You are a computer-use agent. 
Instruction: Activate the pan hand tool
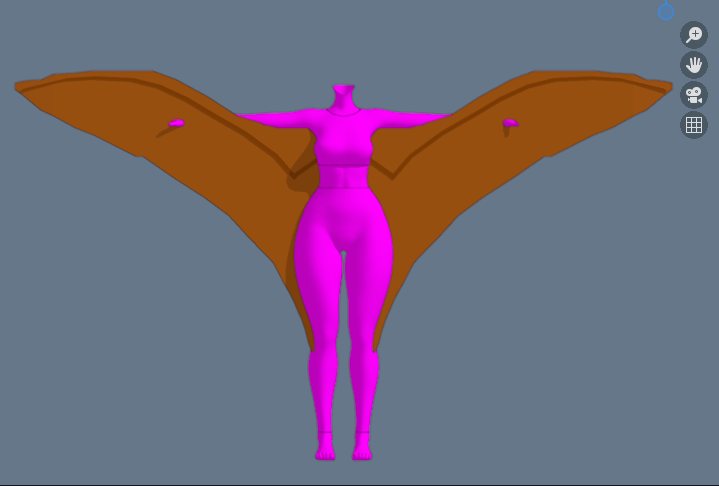coord(694,65)
